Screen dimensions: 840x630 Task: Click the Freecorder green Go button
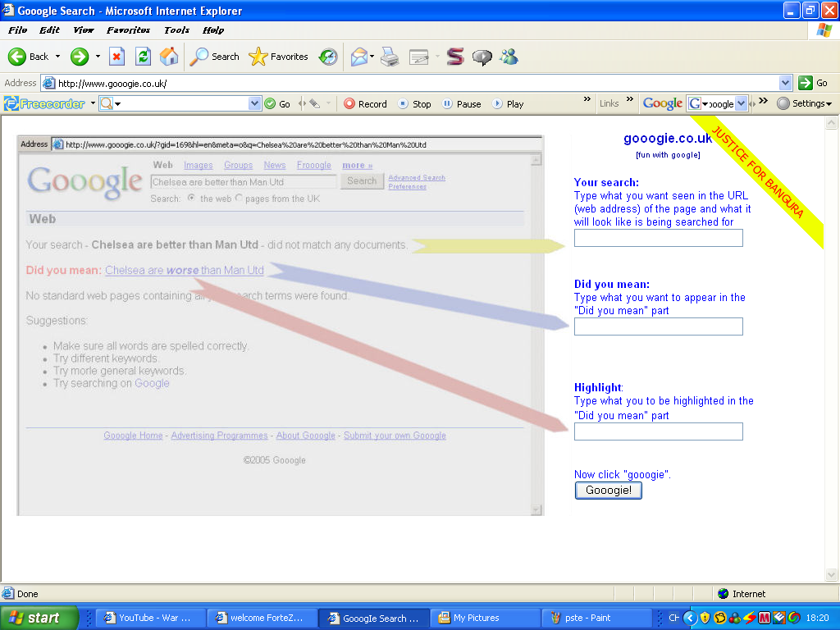point(277,103)
